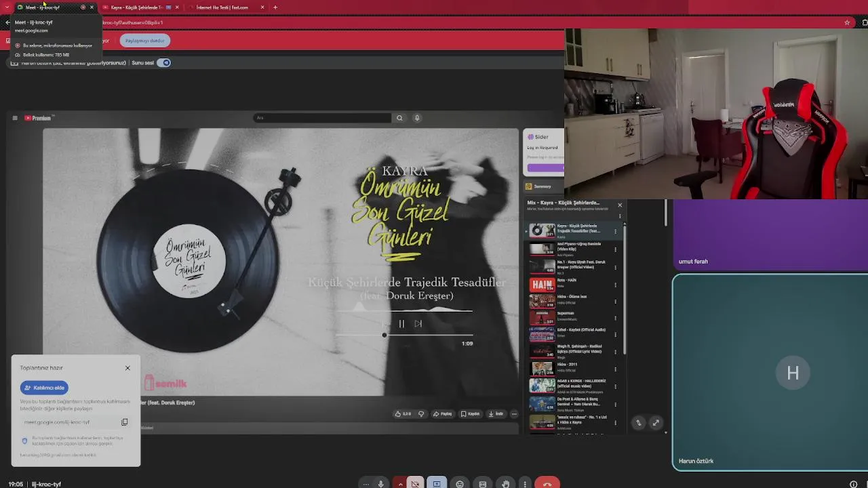This screenshot has height=488, width=868.
Task: Like the video with thumbs up
Action: tap(404, 413)
